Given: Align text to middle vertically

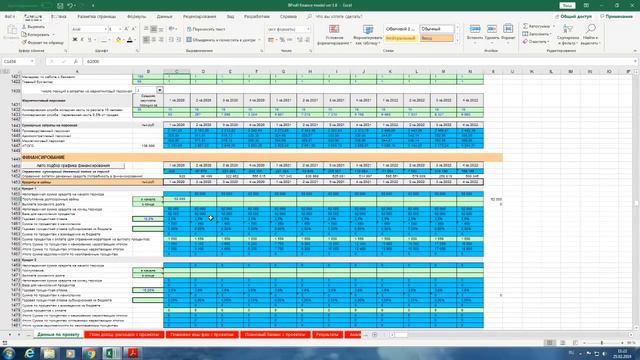Looking at the screenshot, I should tap(153, 29).
